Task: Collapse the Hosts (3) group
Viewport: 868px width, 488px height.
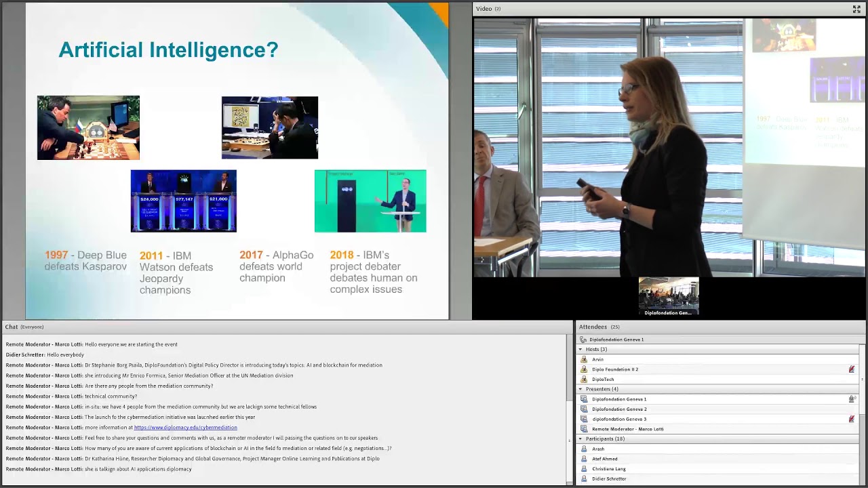Action: 580,349
